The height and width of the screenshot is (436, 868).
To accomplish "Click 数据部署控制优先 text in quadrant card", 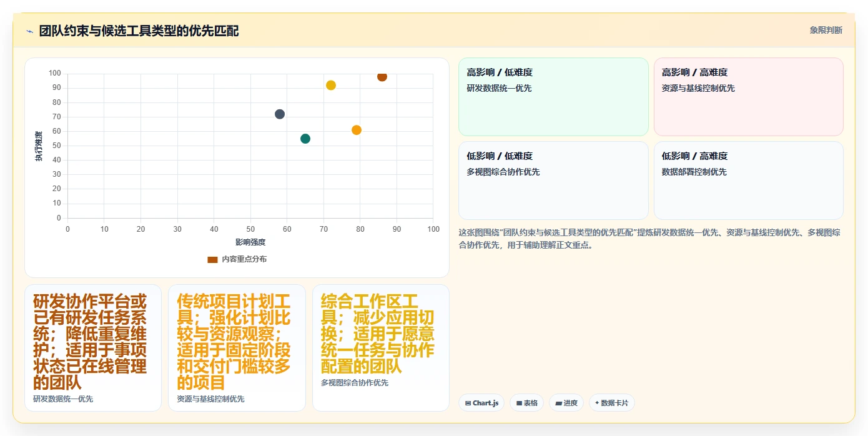I will pyautogui.click(x=694, y=172).
